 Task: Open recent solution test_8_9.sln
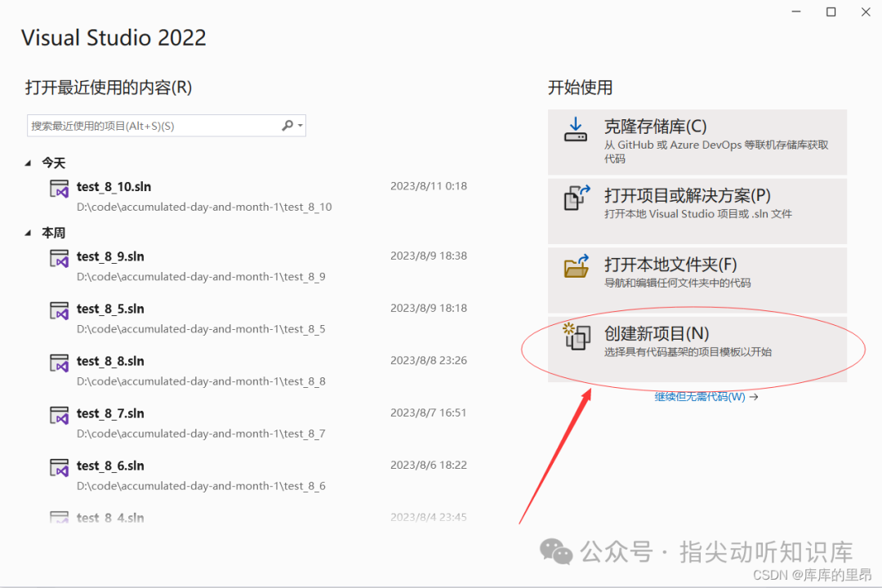tap(110, 256)
